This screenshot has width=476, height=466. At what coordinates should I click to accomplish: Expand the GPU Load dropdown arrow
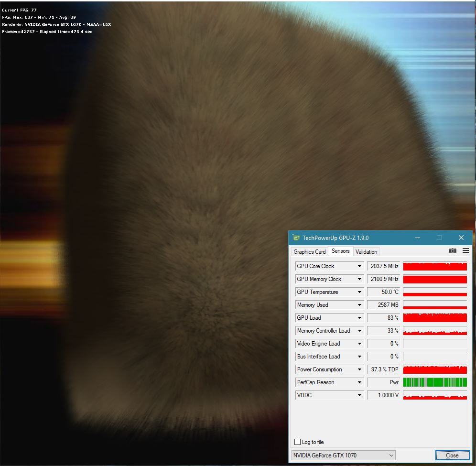[359, 318]
